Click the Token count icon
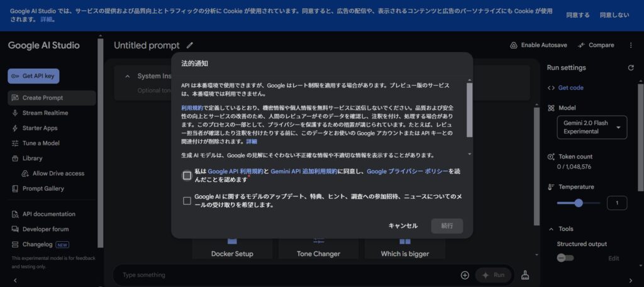The height and width of the screenshot is (287, 644). 551,157
